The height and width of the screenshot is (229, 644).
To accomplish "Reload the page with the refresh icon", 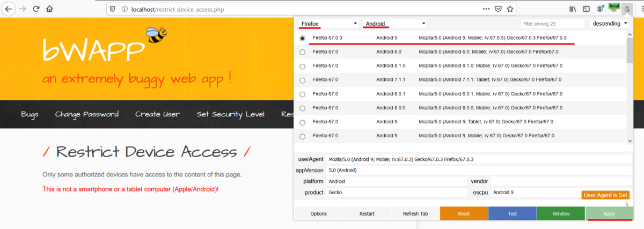I will click(36, 9).
